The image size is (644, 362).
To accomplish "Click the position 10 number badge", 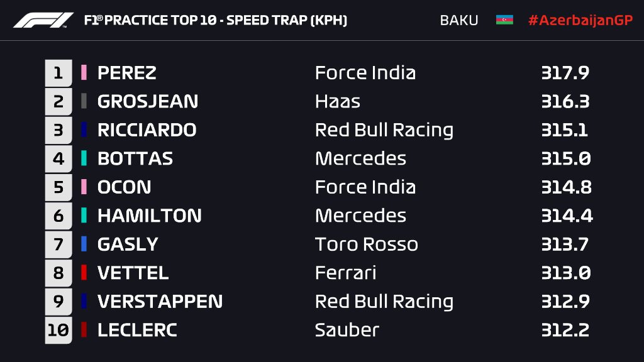I will pos(58,330).
